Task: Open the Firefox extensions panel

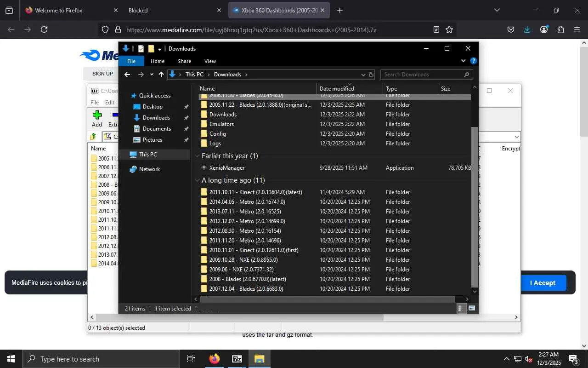Action: click(560, 29)
